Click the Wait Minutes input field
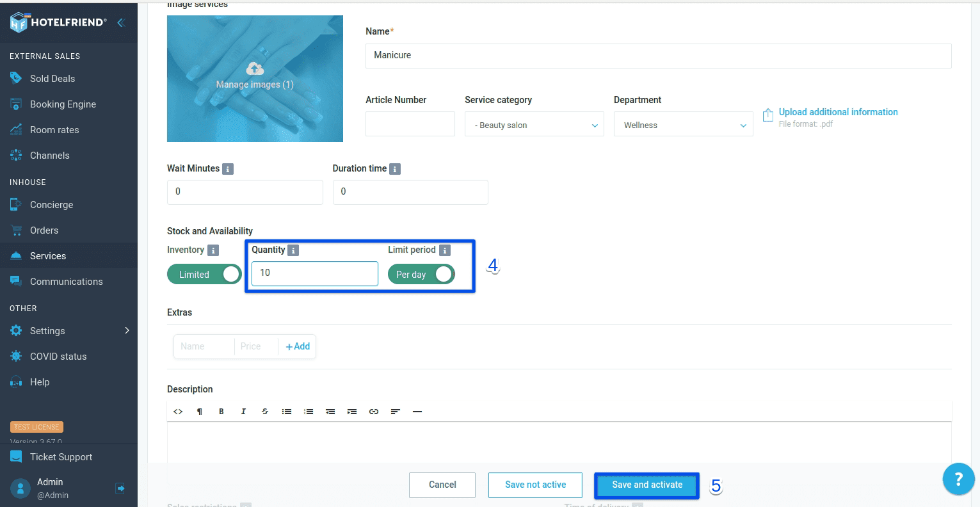 pos(245,192)
